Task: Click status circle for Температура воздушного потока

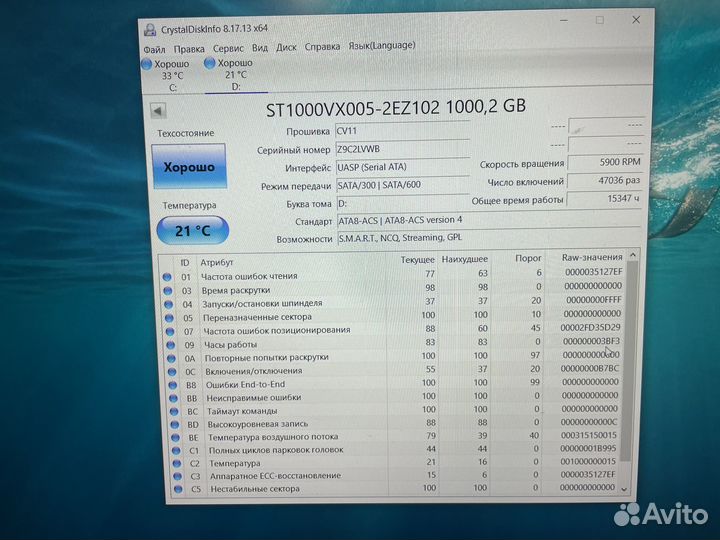Action: pyautogui.click(x=175, y=438)
